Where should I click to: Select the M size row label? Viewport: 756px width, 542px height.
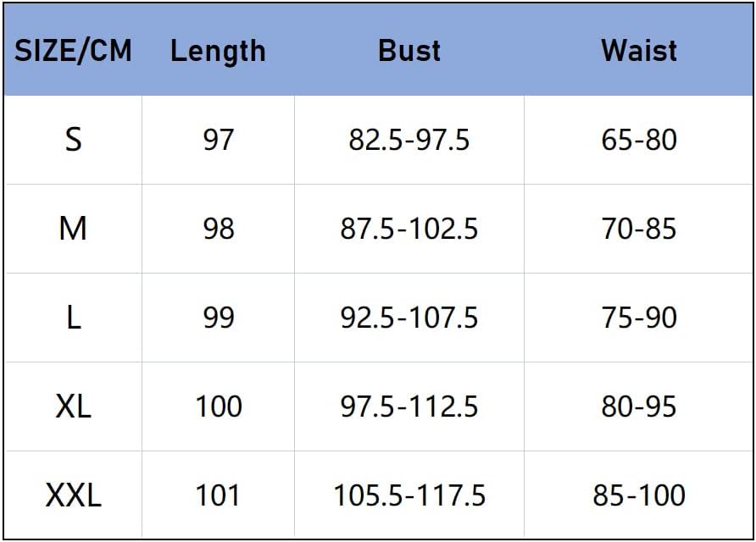(74, 229)
